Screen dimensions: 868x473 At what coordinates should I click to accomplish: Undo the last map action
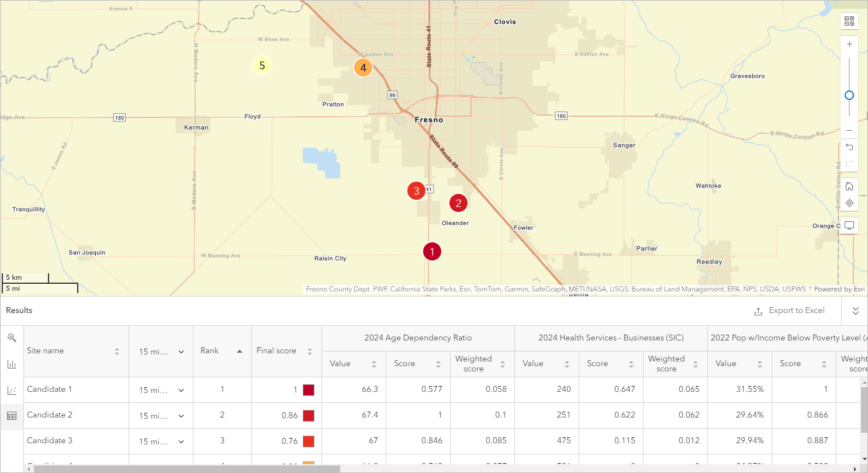tap(849, 147)
